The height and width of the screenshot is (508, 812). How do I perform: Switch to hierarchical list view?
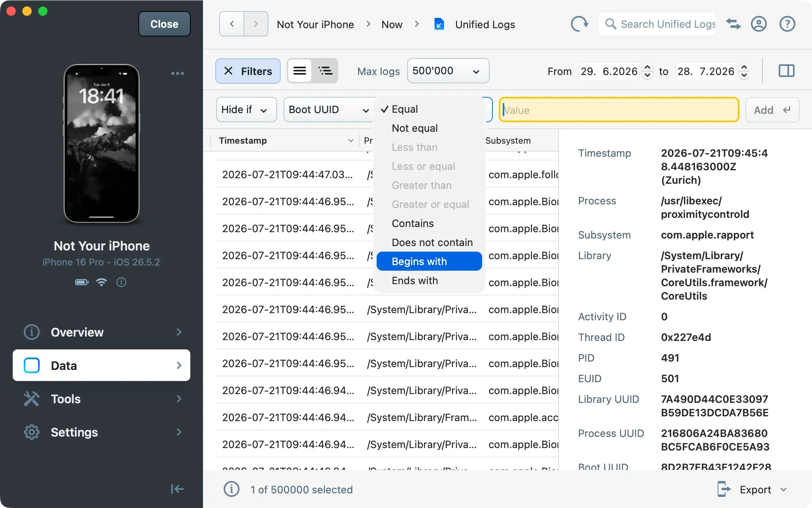tap(325, 71)
